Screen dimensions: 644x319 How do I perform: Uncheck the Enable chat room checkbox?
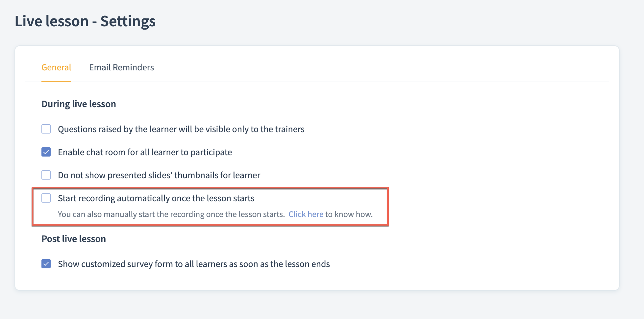[x=46, y=152]
